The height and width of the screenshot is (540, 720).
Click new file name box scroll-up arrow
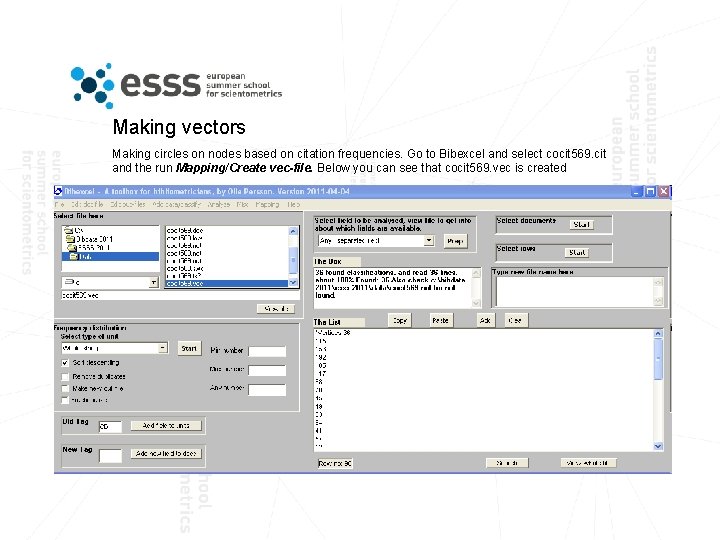point(658,282)
